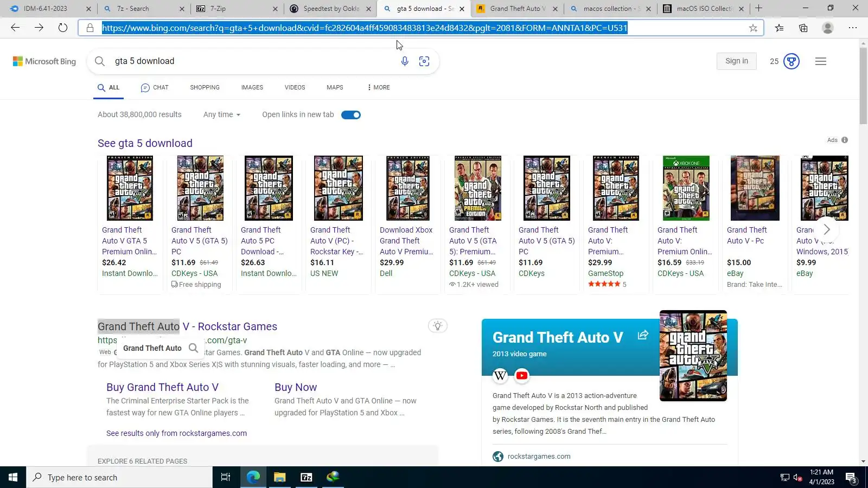Open Wikipedia link in knowledge card
The width and height of the screenshot is (868, 488).
pos(500,375)
